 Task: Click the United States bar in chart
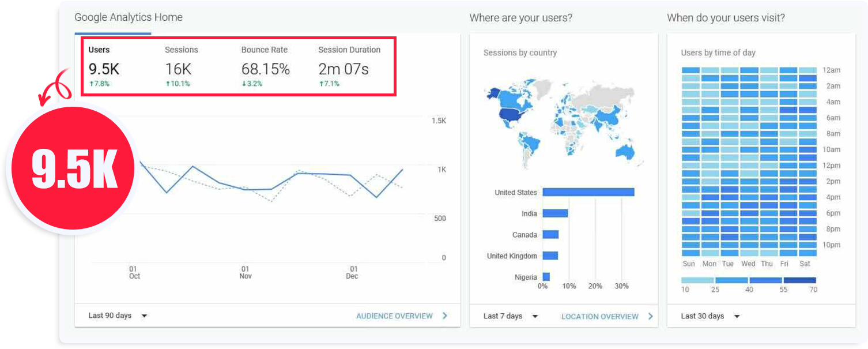coord(588,192)
